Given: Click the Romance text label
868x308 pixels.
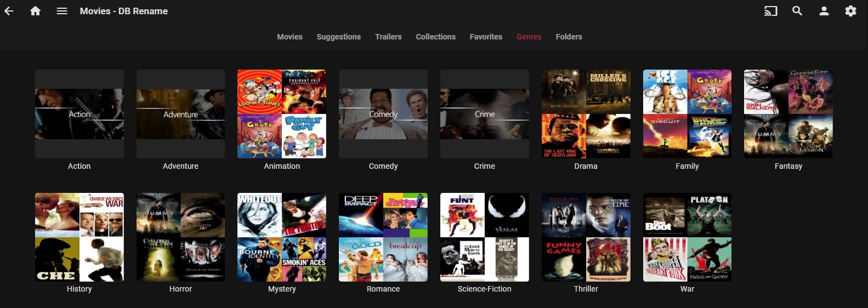Looking at the screenshot, I should [x=383, y=289].
